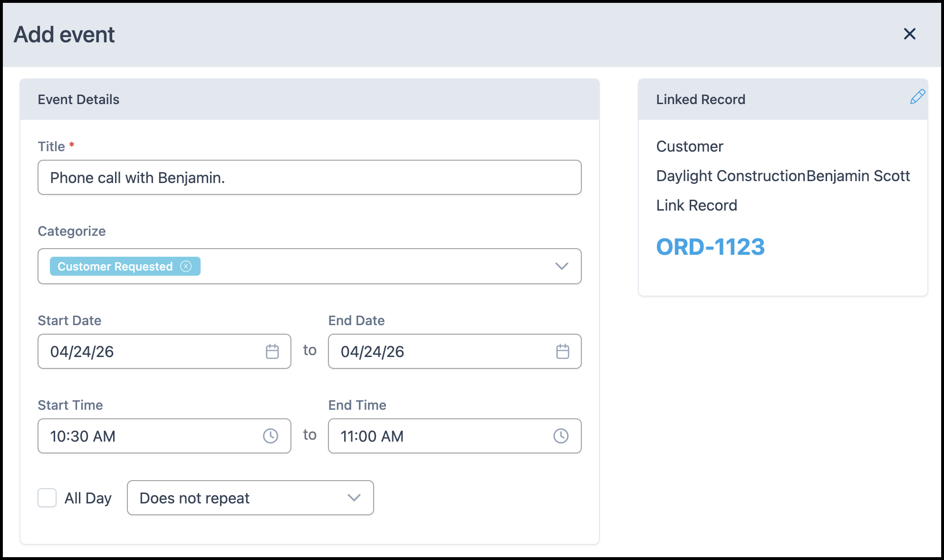The width and height of the screenshot is (944, 560).
Task: Open the Start Date calendar picker icon
Action: tap(272, 352)
